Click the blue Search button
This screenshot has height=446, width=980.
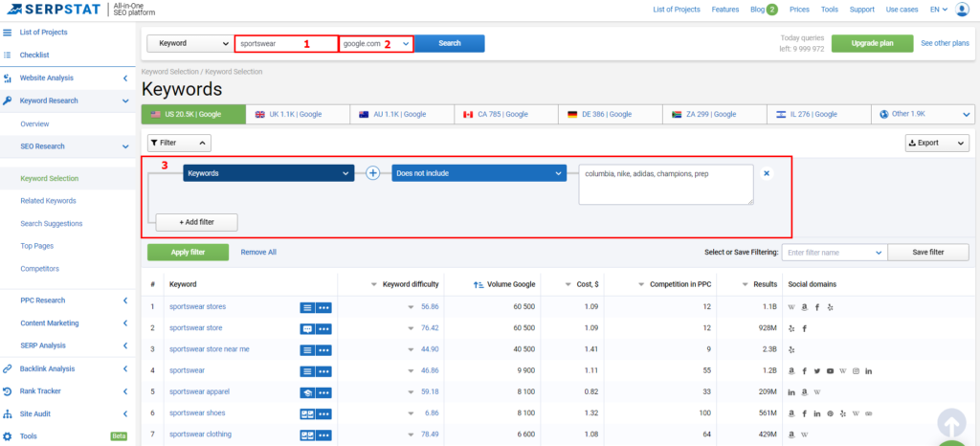[x=450, y=44]
